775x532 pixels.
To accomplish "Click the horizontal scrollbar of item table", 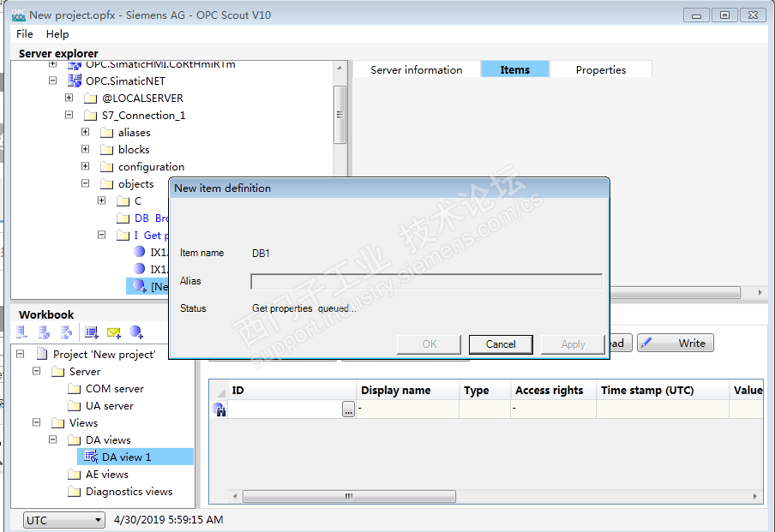I will pyautogui.click(x=349, y=496).
